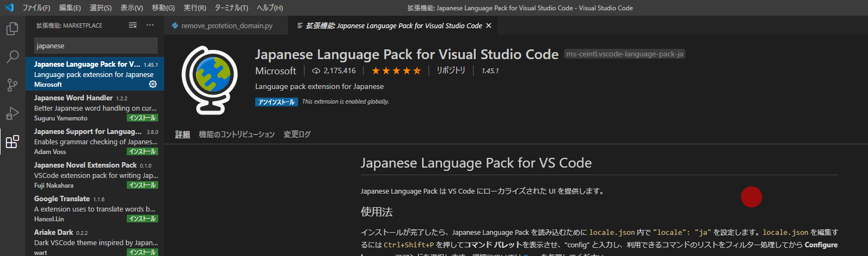Install Japanese Word Handler extension
Image resolution: width=868 pixels, height=256 pixels.
142,118
